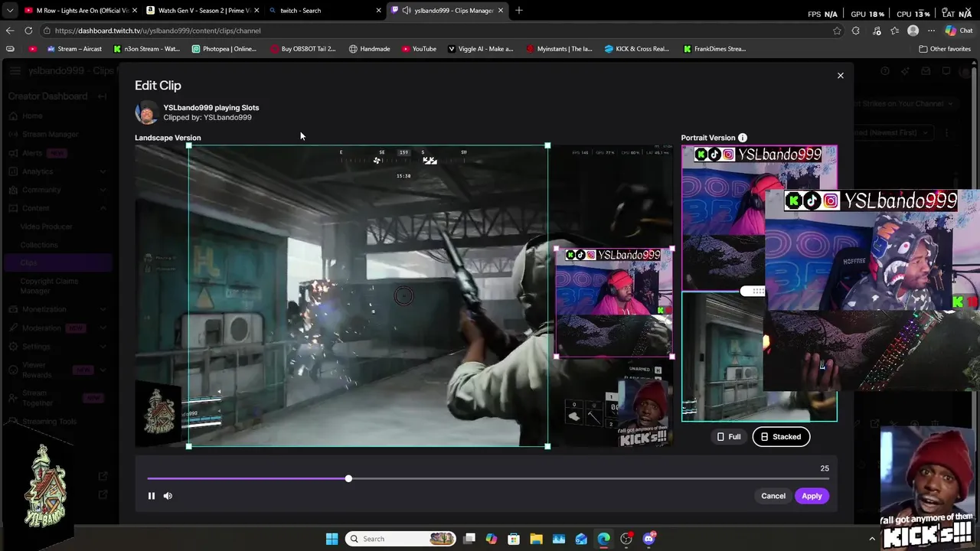This screenshot has height=551, width=980.
Task: Click top-left handle of landscape crop box
Action: tap(189, 145)
